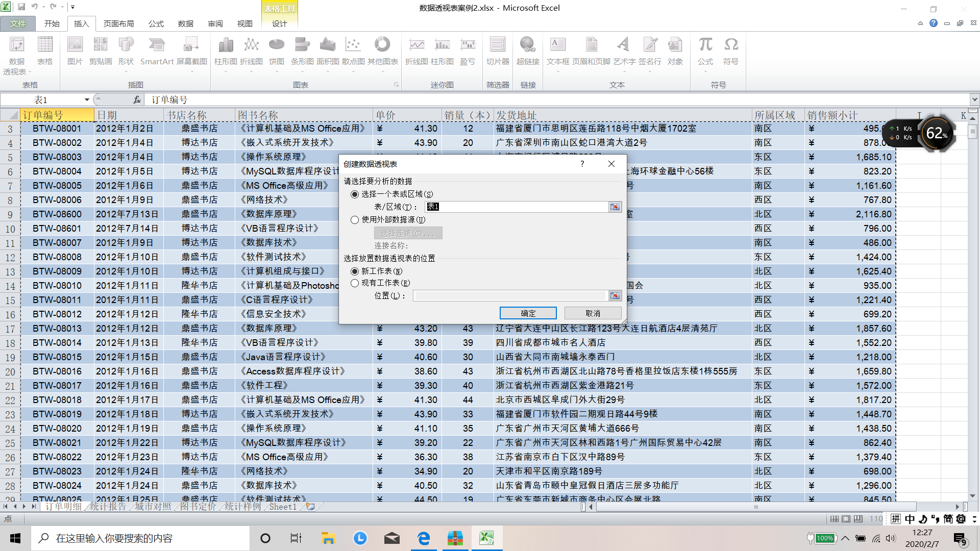The height and width of the screenshot is (551, 980).
Task: Switch to the 公式 Formulas tab
Action: [156, 23]
